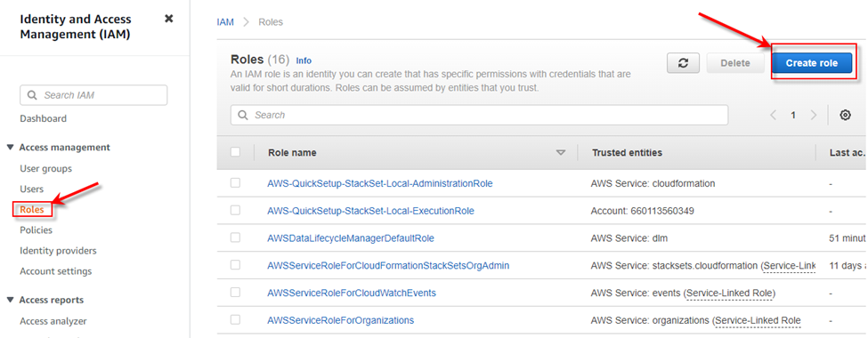Click the IAM breadcrumb link
Image resolution: width=868 pixels, height=338 pixels.
(225, 22)
